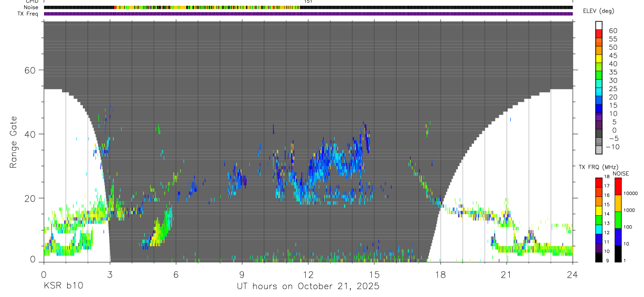Viewport: 644px width, 297px height.
Task: Click the "151" CPID value at top
Action: click(x=308, y=2)
